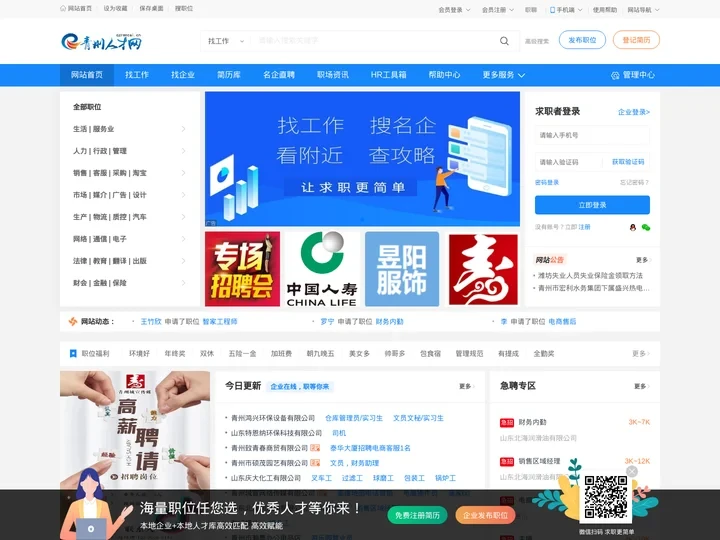Open 青州鸿兴环保设备有限公司 company link

pos(273,418)
